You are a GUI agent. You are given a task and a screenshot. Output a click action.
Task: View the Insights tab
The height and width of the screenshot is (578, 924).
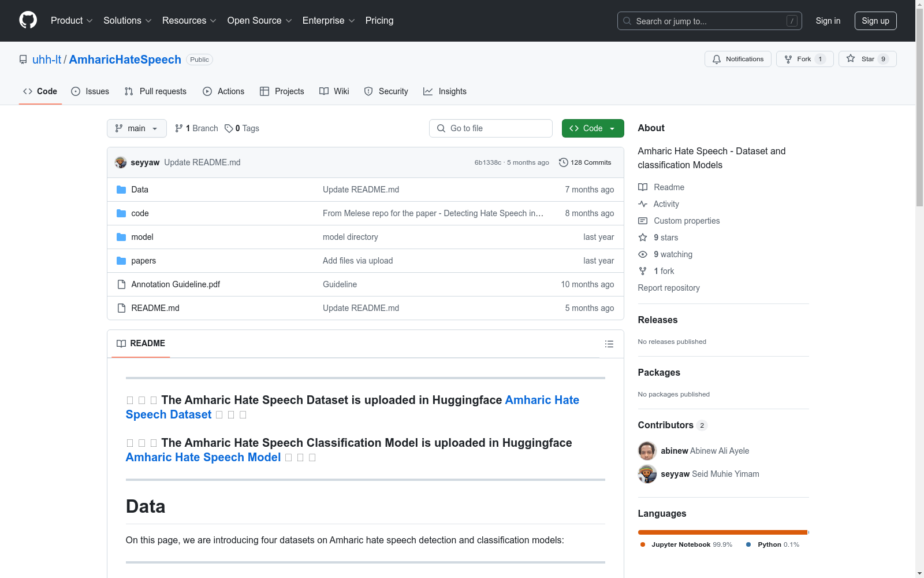tap(445, 91)
